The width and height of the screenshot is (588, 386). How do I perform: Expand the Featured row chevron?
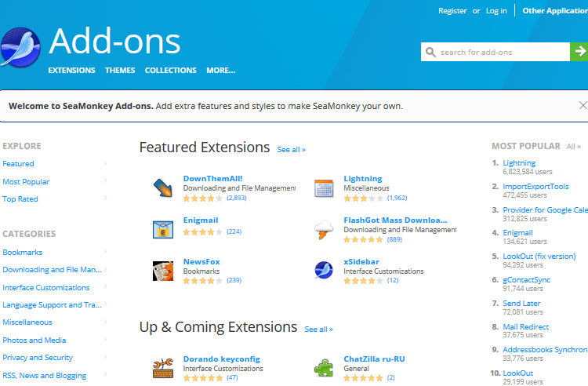[x=105, y=163]
